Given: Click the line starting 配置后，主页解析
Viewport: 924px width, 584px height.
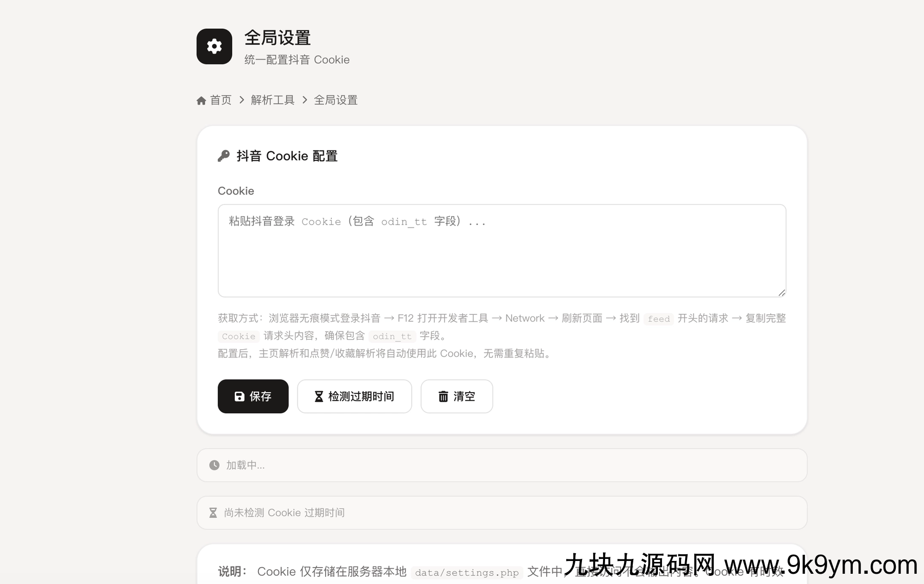Looking at the screenshot, I should click(386, 353).
